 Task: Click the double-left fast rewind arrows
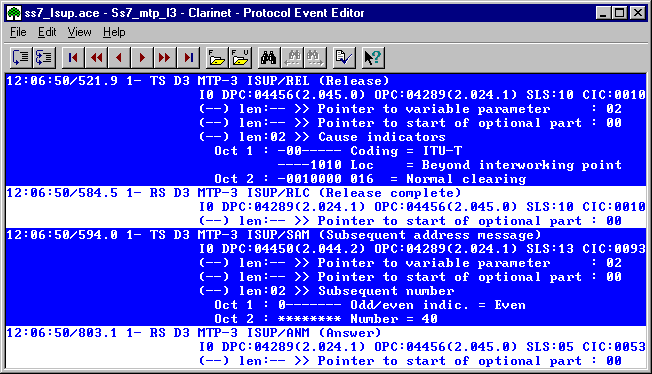point(96,57)
